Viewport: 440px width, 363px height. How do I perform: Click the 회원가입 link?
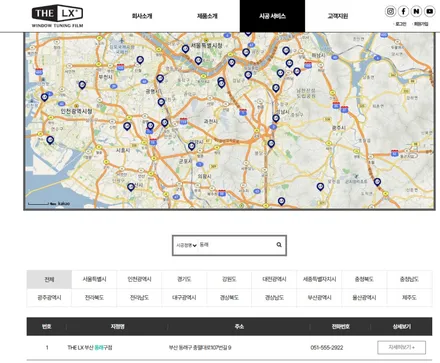[x=421, y=24]
